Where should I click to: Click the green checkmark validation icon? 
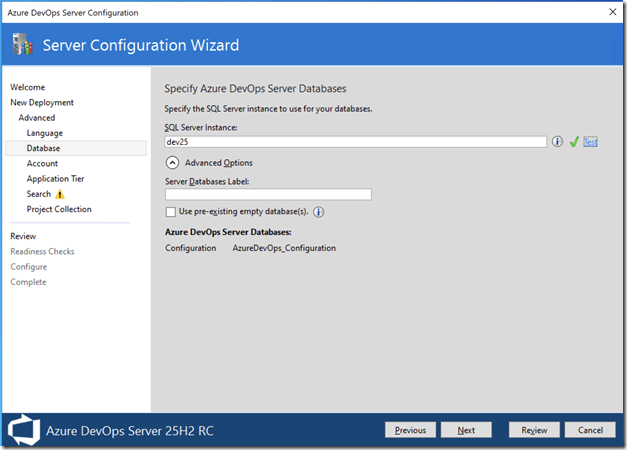click(x=574, y=142)
